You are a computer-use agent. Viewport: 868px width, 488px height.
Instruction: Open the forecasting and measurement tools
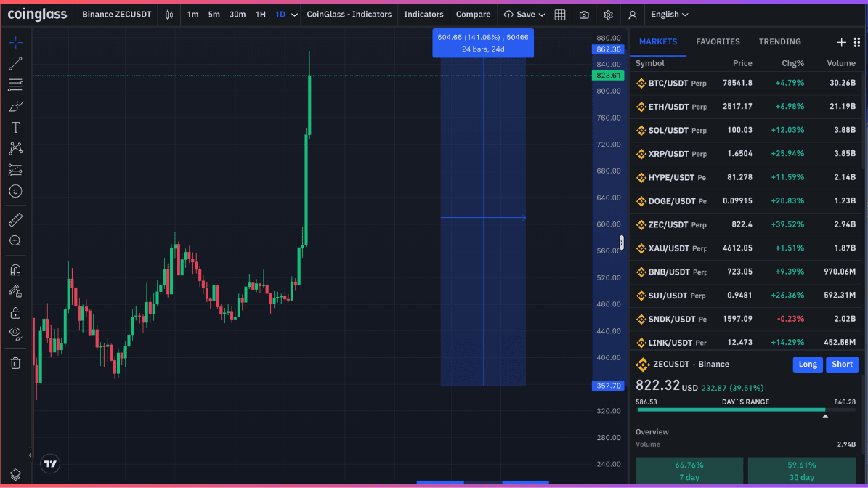(15, 170)
